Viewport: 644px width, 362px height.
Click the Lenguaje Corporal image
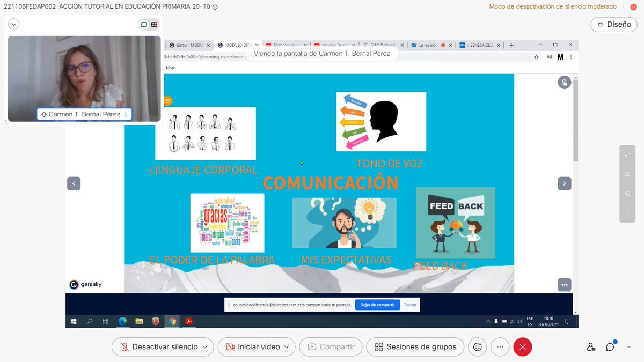(x=206, y=134)
